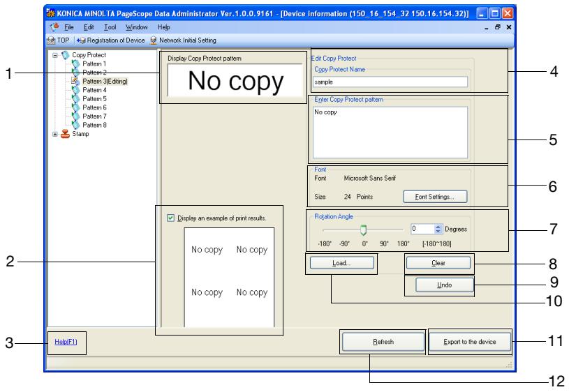Click the Network Initial Setting icon
569x392 pixels.
coord(154,40)
